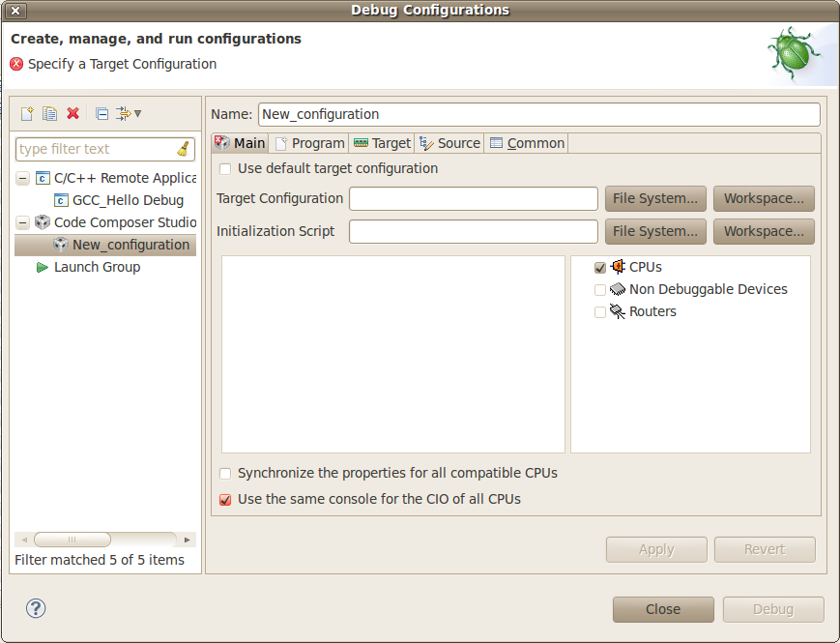Click the Common tab table icon

[x=496, y=143]
